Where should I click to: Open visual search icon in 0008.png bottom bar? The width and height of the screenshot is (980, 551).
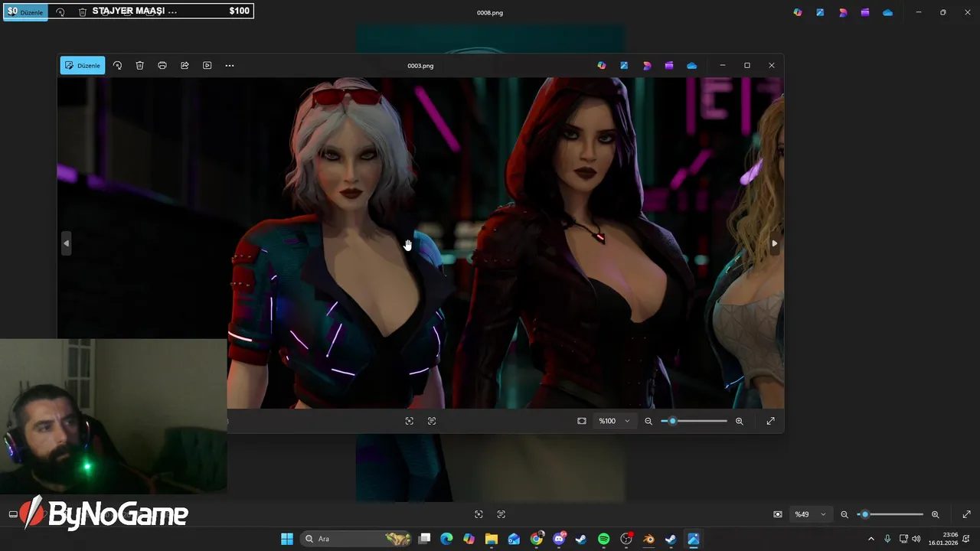pos(479,514)
